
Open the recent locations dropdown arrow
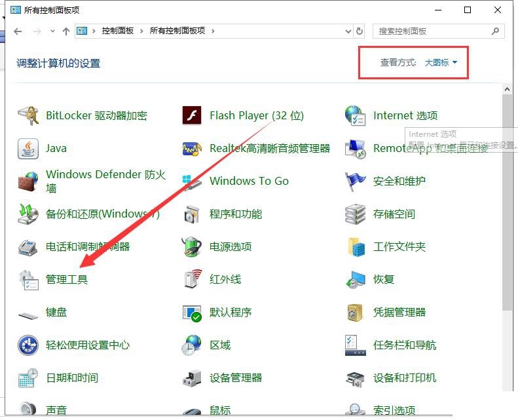52,31
